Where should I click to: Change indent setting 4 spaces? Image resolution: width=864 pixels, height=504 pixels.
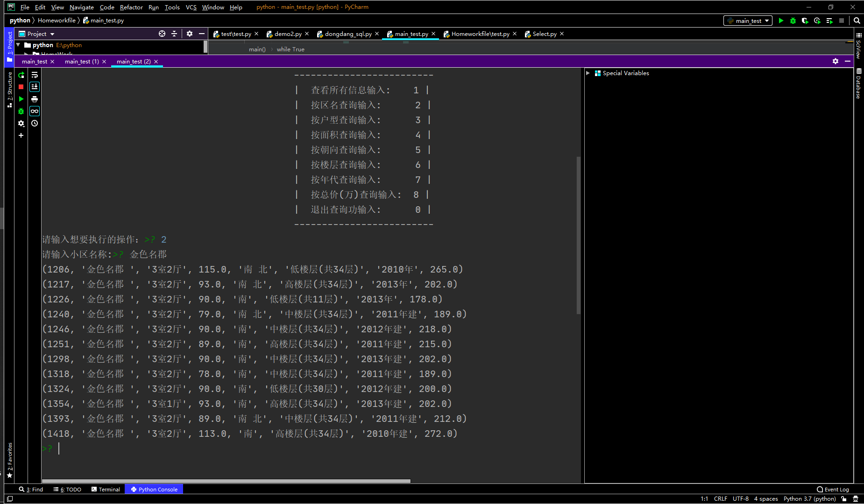tap(765, 498)
